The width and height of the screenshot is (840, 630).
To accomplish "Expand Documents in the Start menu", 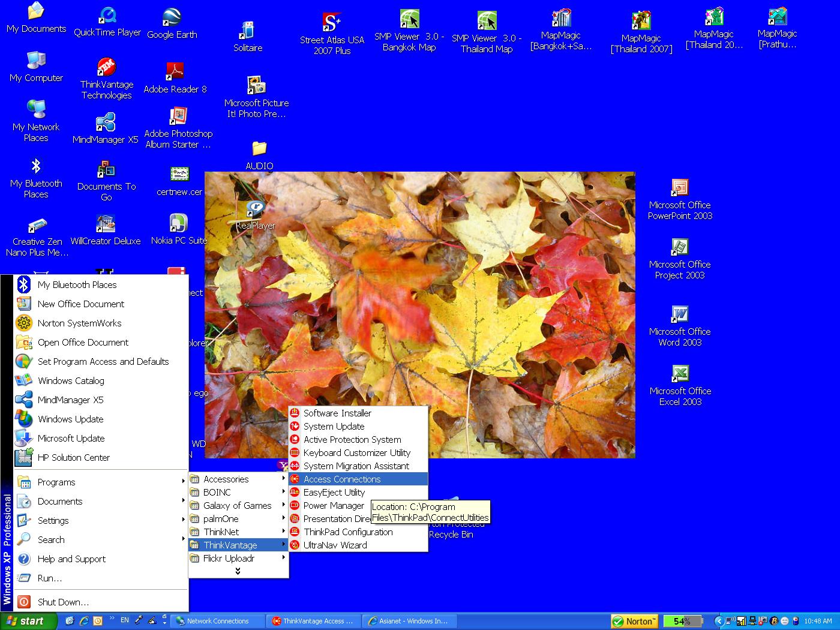I will pyautogui.click(x=100, y=501).
